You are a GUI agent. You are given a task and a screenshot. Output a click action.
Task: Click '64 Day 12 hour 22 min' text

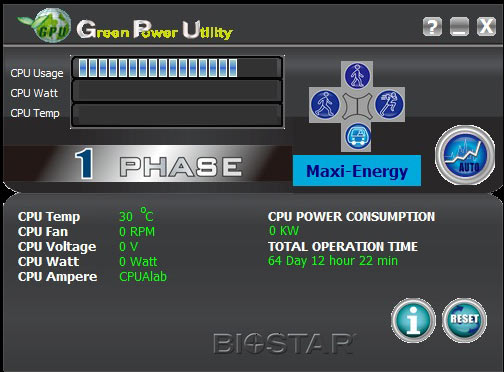click(333, 261)
